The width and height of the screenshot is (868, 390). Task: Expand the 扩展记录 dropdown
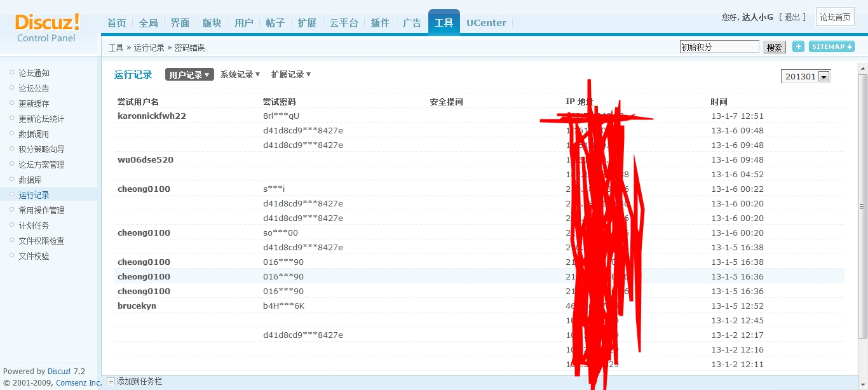point(291,75)
